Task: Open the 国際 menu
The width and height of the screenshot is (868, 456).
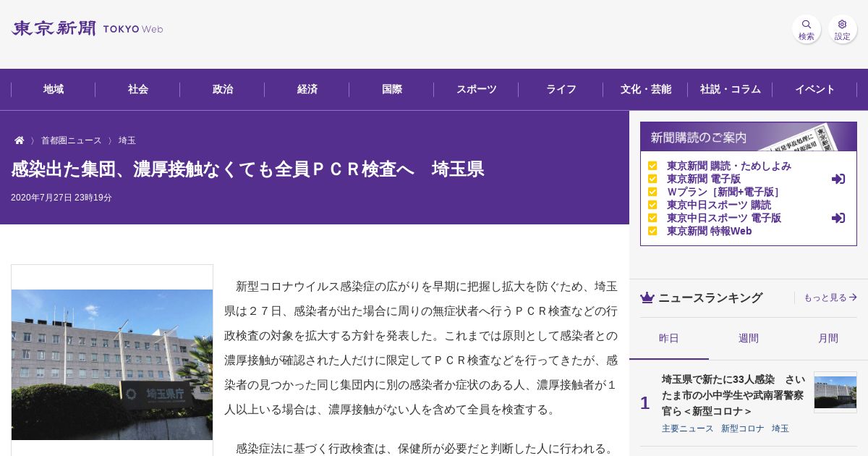Action: point(392,89)
